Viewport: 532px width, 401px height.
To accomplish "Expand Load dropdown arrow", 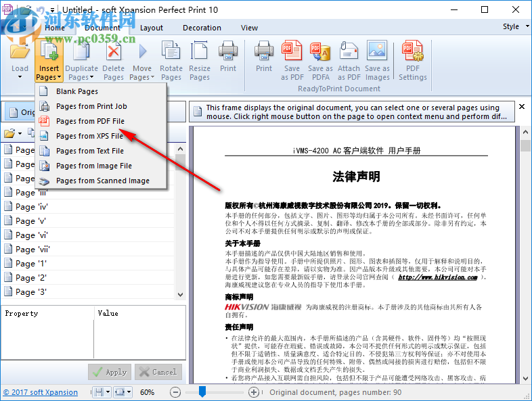I will click(x=20, y=77).
